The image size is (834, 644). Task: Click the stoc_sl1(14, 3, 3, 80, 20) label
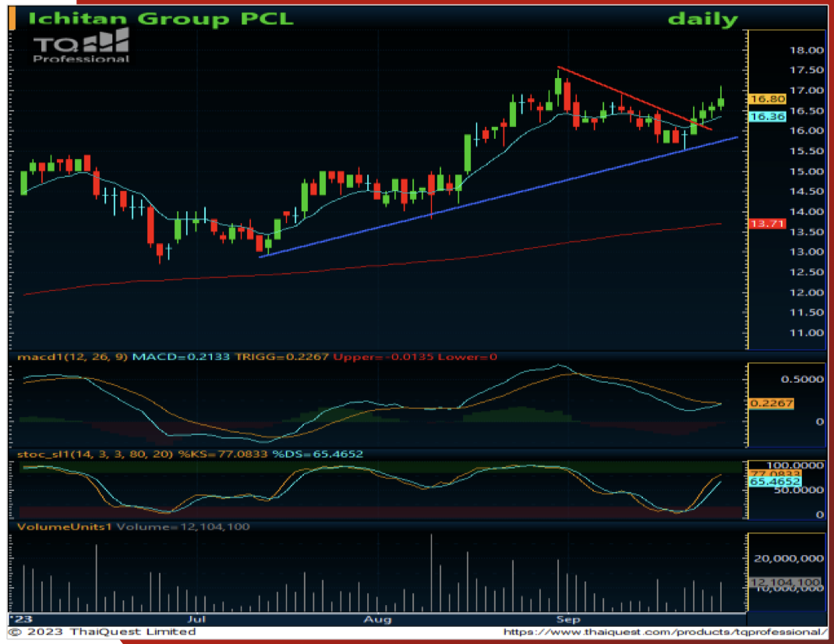point(95,455)
